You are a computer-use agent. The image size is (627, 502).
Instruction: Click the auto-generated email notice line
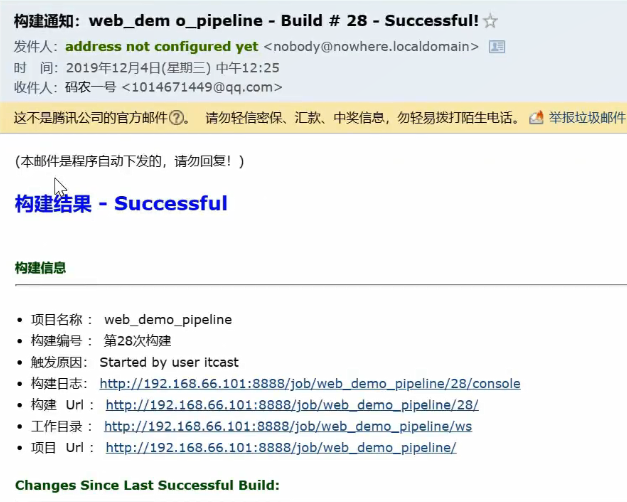[129, 161]
